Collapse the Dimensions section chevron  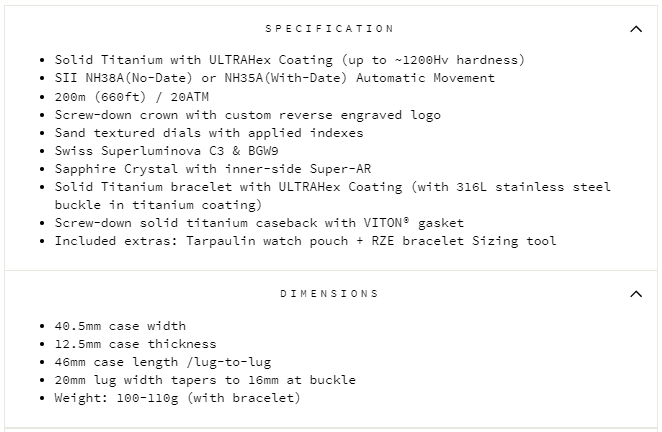[x=636, y=294]
